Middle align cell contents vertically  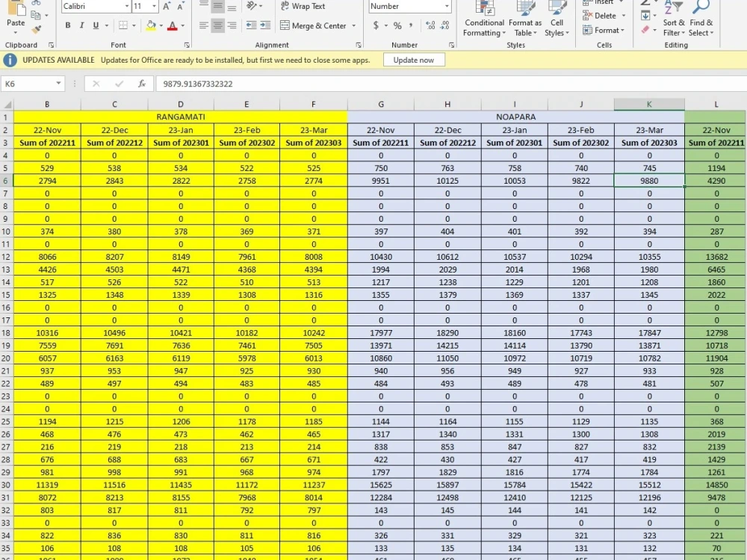217,6
